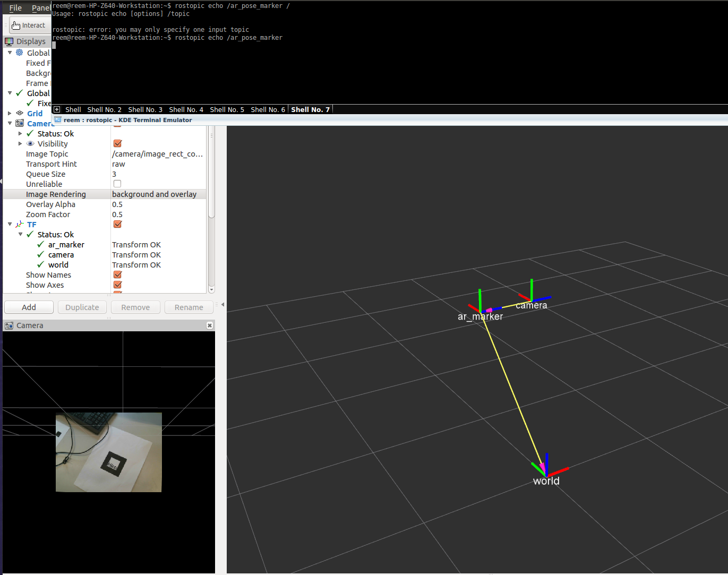Click the Rename display button
728x575 pixels.
pyautogui.click(x=189, y=307)
